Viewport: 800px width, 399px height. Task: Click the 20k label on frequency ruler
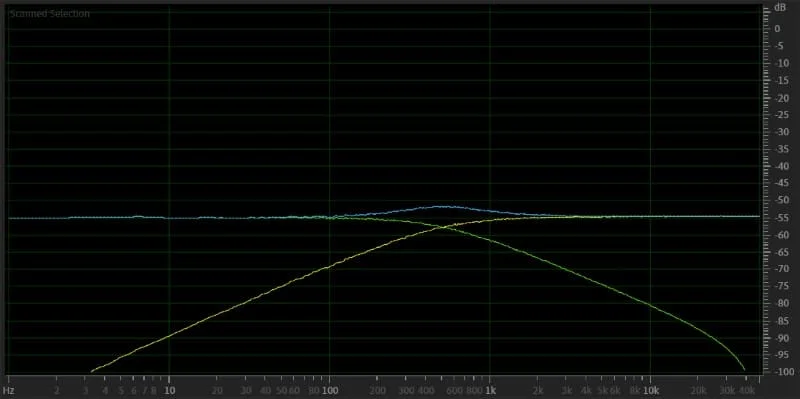698,391
